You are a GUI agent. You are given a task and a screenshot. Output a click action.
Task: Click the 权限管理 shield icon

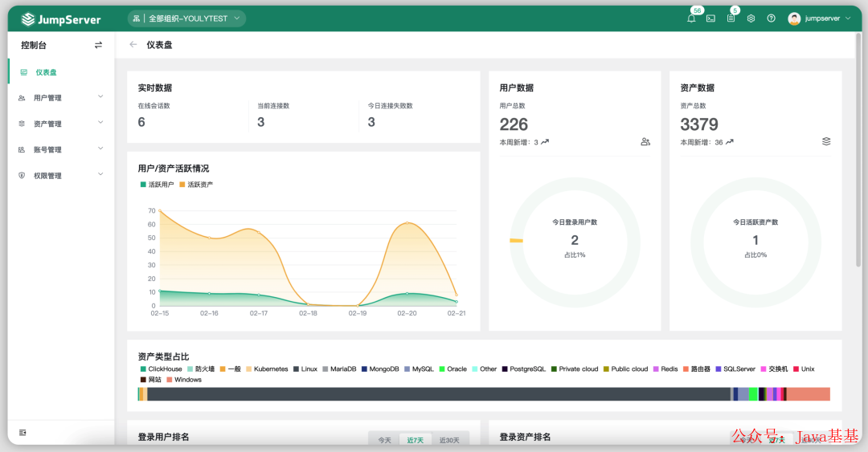[22, 175]
